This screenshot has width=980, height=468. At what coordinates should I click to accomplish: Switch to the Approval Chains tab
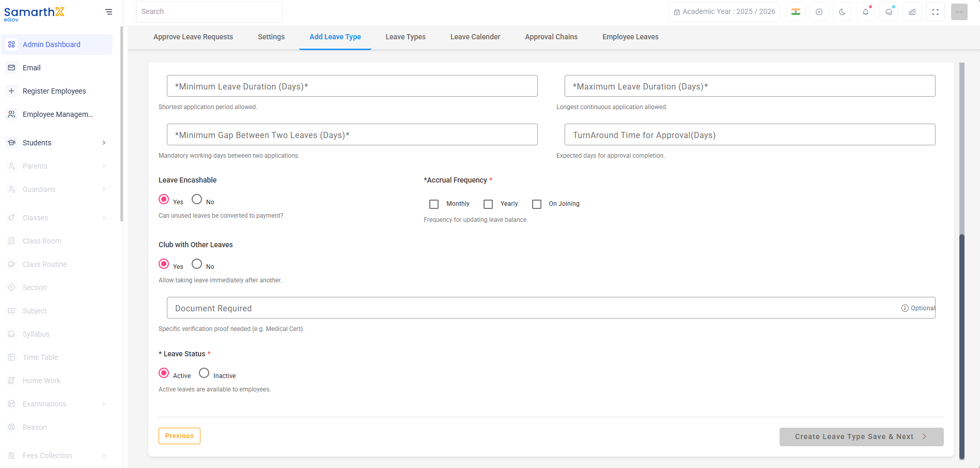click(x=551, y=37)
